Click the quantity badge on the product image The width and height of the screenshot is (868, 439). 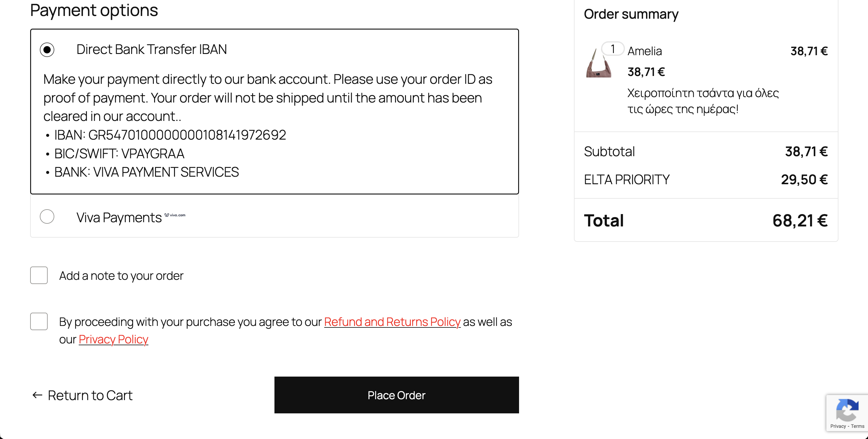613,49
